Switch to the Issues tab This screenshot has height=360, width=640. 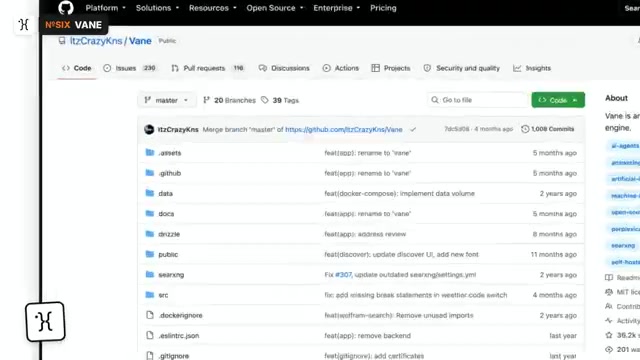click(130, 68)
